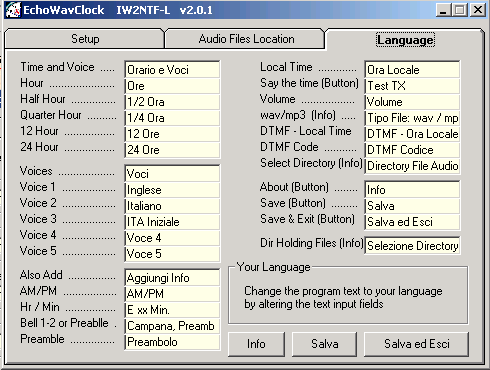Click the Voice 1 field 'Inglese'
This screenshot has height=370, width=490.
(x=172, y=190)
